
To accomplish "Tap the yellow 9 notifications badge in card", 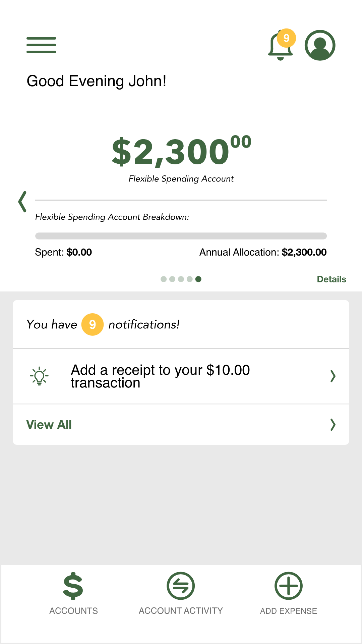I will (x=93, y=324).
